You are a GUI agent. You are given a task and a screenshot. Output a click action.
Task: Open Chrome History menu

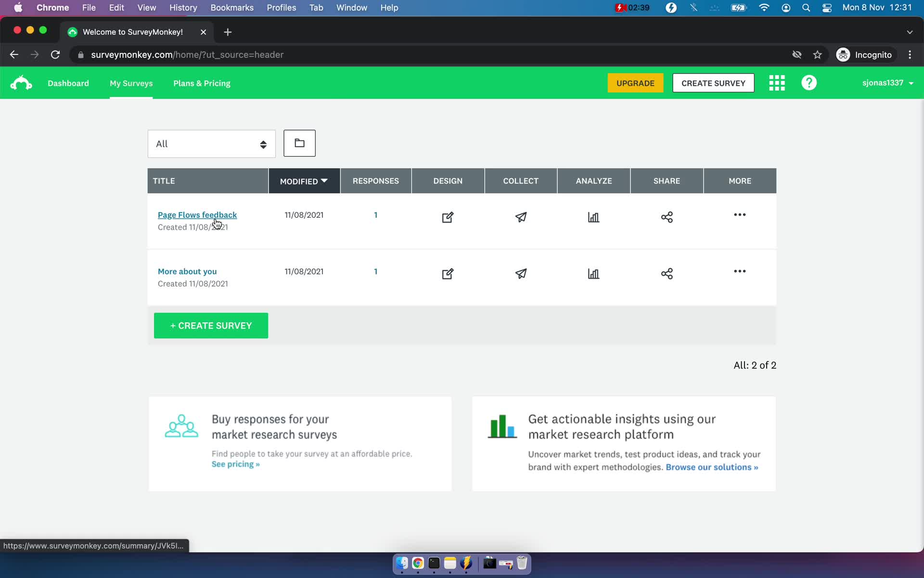(x=183, y=8)
